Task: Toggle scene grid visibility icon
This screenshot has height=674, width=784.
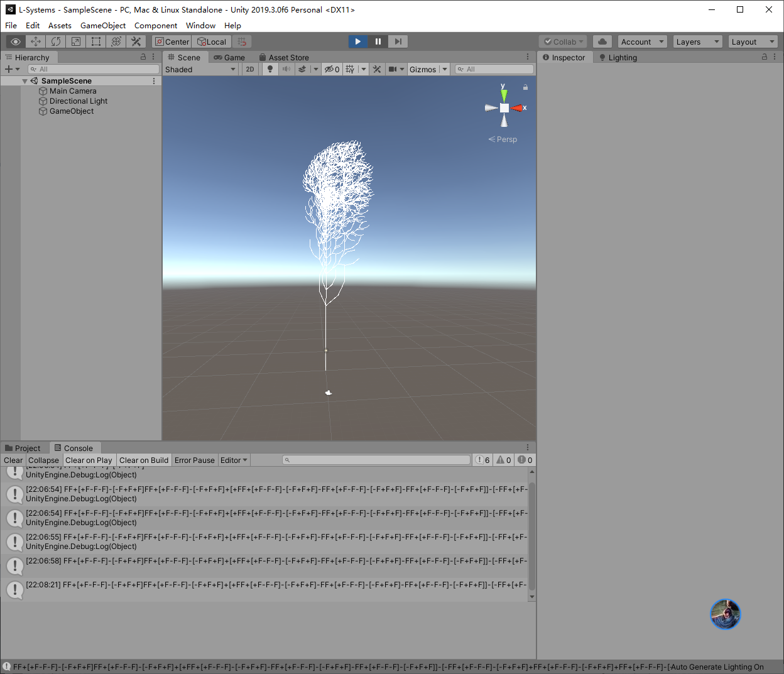Action: (350, 69)
